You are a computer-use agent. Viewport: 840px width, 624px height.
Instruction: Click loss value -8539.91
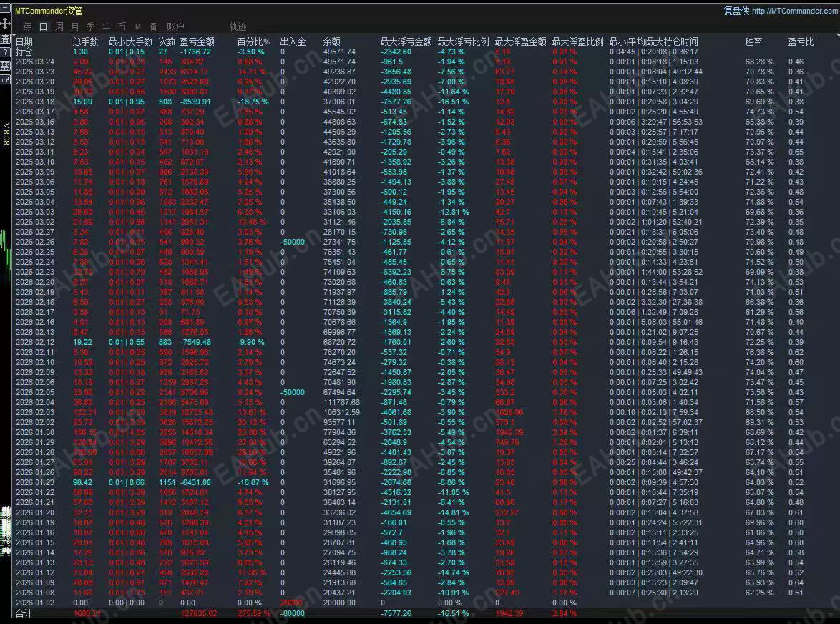click(x=195, y=102)
